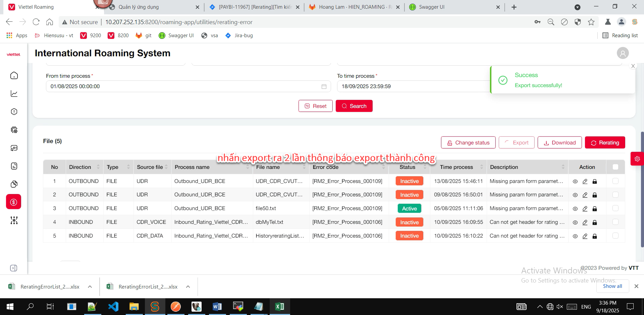Open calendar picker for From time process

coord(324,86)
